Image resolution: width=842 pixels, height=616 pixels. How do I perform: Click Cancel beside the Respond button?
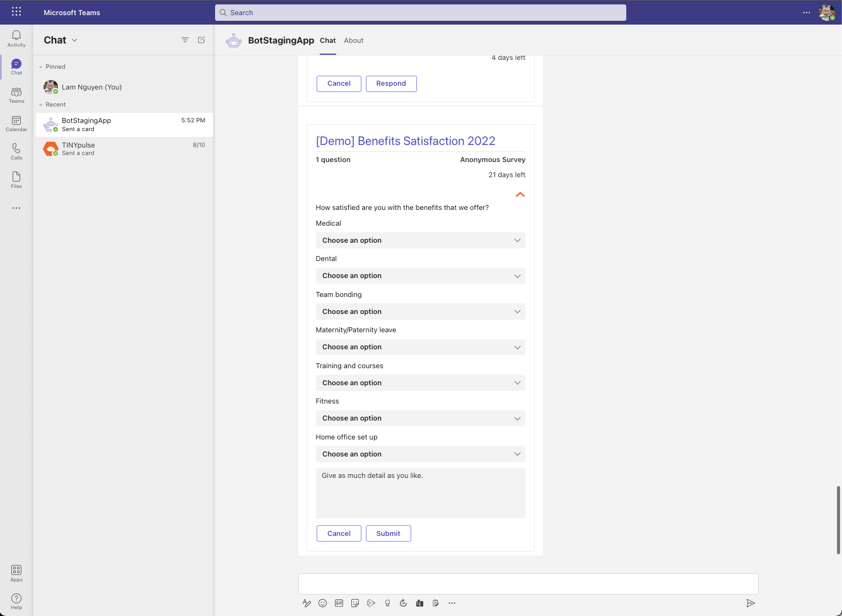click(x=339, y=83)
